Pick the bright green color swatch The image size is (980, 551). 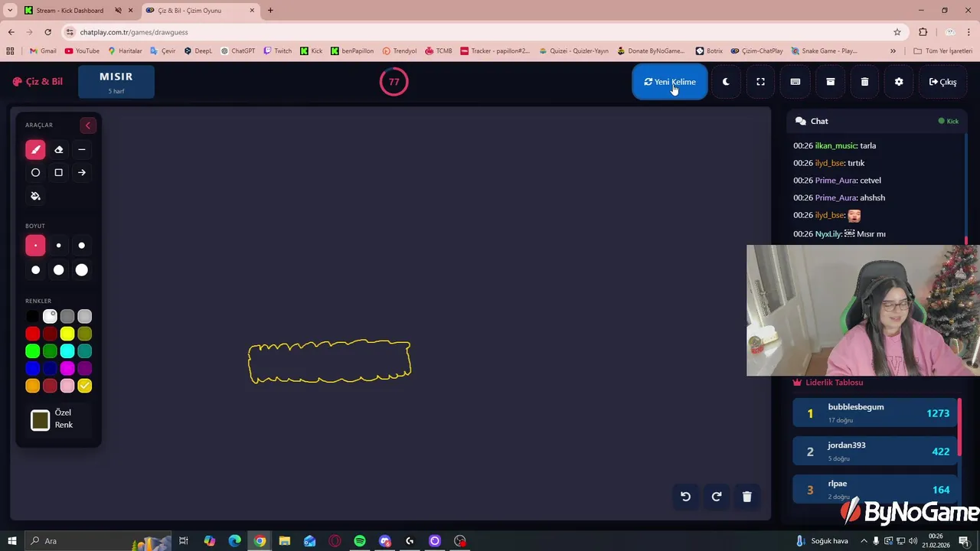32,351
